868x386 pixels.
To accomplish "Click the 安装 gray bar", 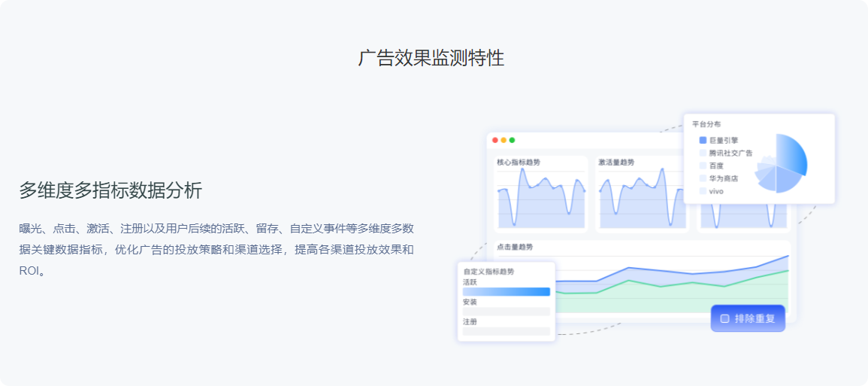I will point(507,312).
